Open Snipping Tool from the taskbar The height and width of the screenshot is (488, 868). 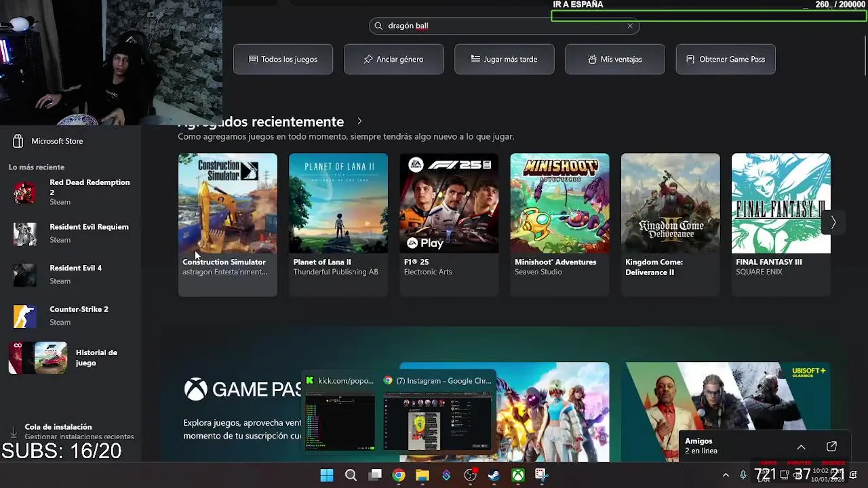point(541,475)
